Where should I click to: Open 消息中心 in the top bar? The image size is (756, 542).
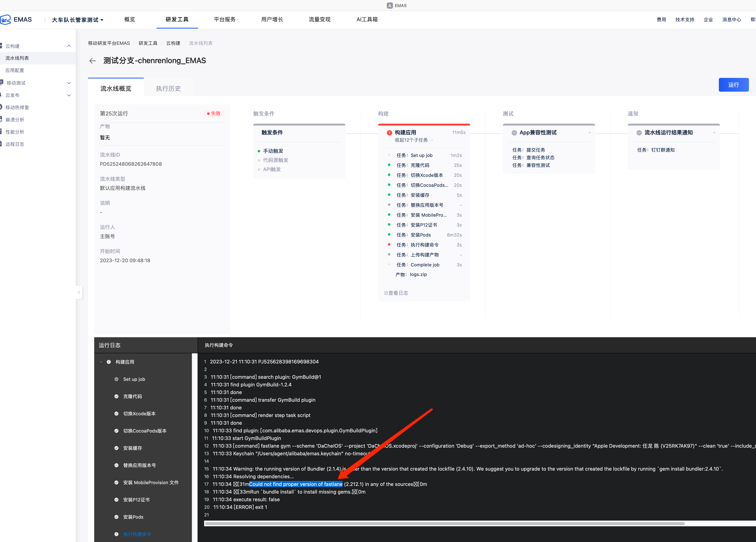tap(731, 20)
